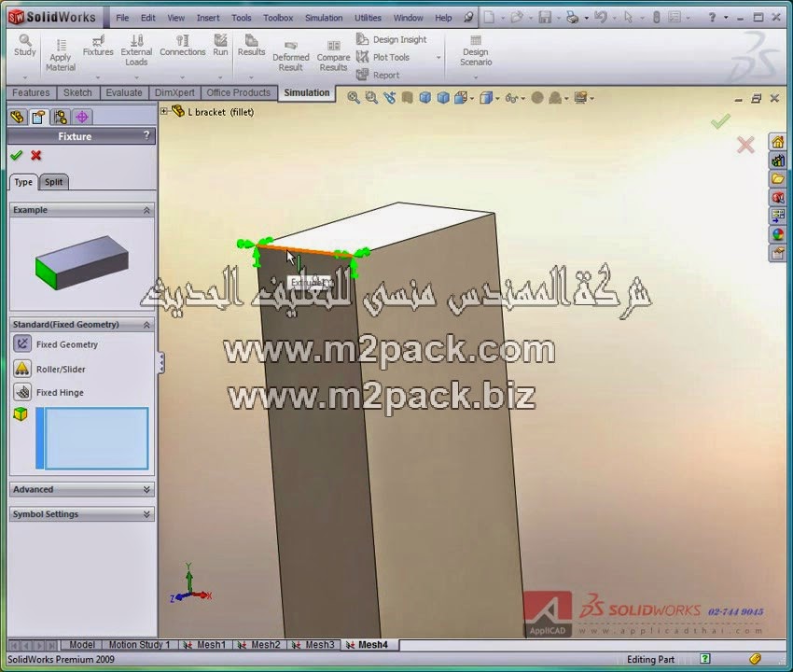The height and width of the screenshot is (672, 793).
Task: Open Office Products tab
Action: pyautogui.click(x=239, y=92)
